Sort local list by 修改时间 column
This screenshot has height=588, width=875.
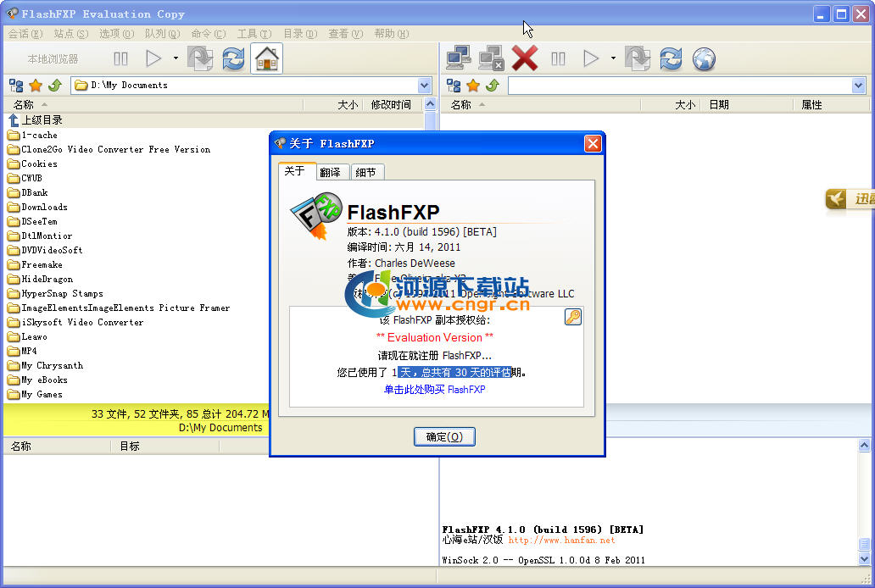tap(391, 104)
